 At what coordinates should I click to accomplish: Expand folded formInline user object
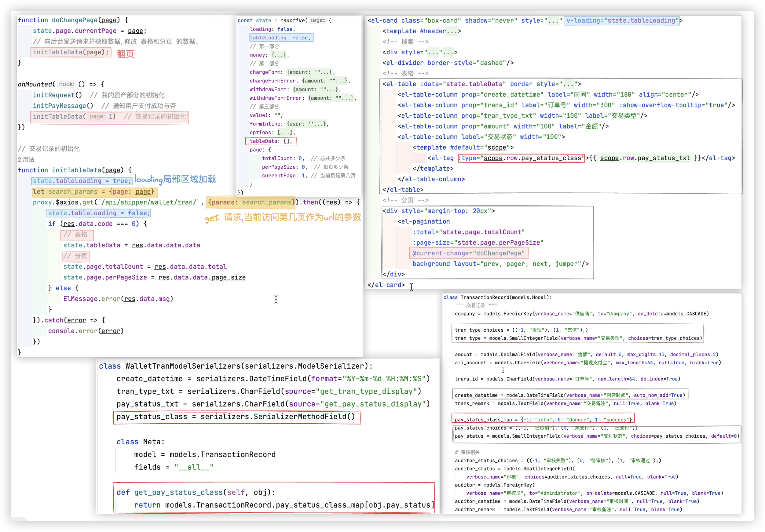point(306,124)
